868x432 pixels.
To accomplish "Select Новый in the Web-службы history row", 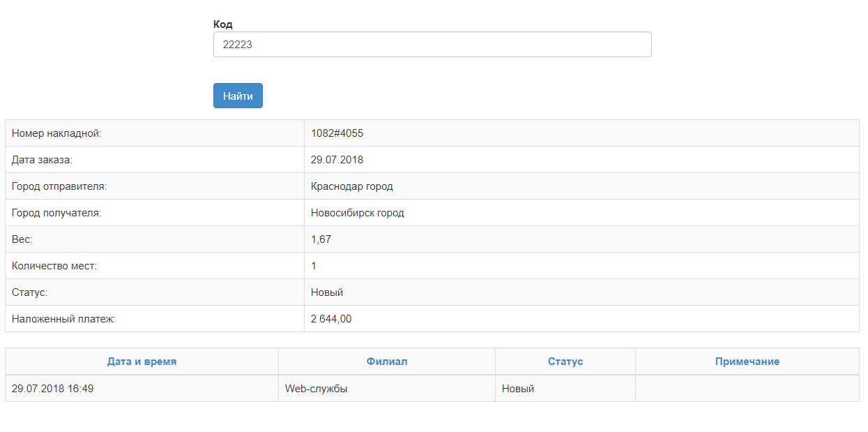I will coord(518,389).
